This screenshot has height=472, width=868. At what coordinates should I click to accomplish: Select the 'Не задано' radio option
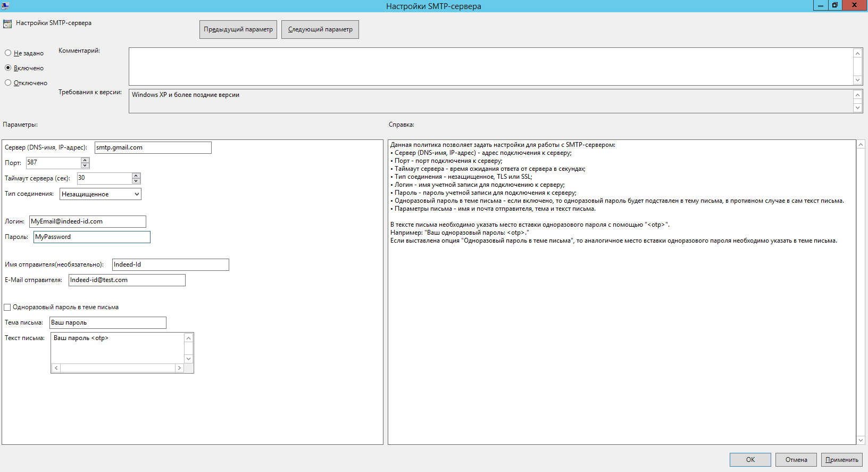pyautogui.click(x=8, y=53)
